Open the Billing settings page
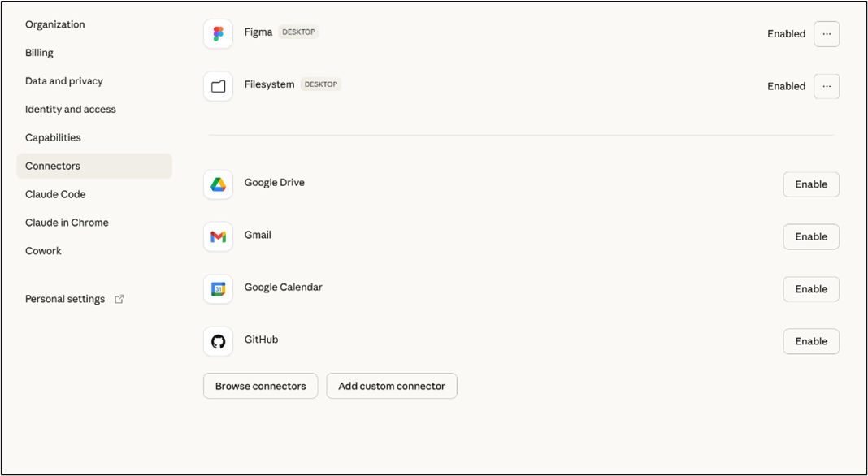868x476 pixels. click(x=39, y=53)
